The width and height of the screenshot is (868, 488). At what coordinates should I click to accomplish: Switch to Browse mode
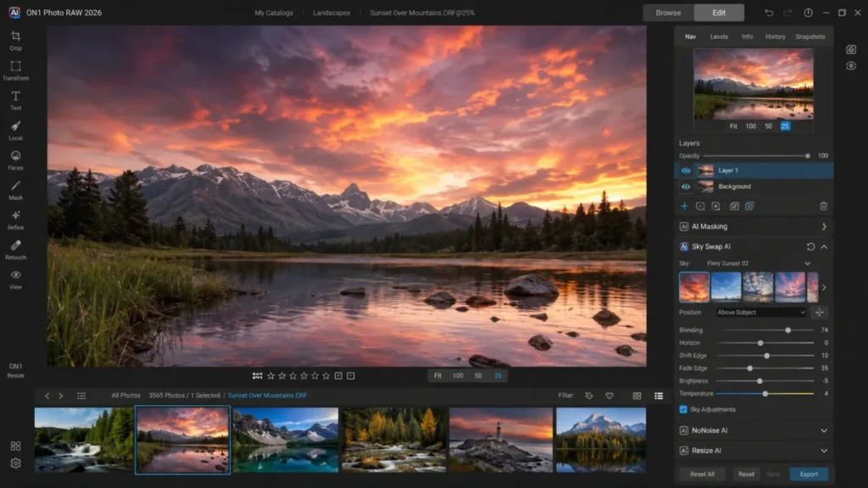668,13
